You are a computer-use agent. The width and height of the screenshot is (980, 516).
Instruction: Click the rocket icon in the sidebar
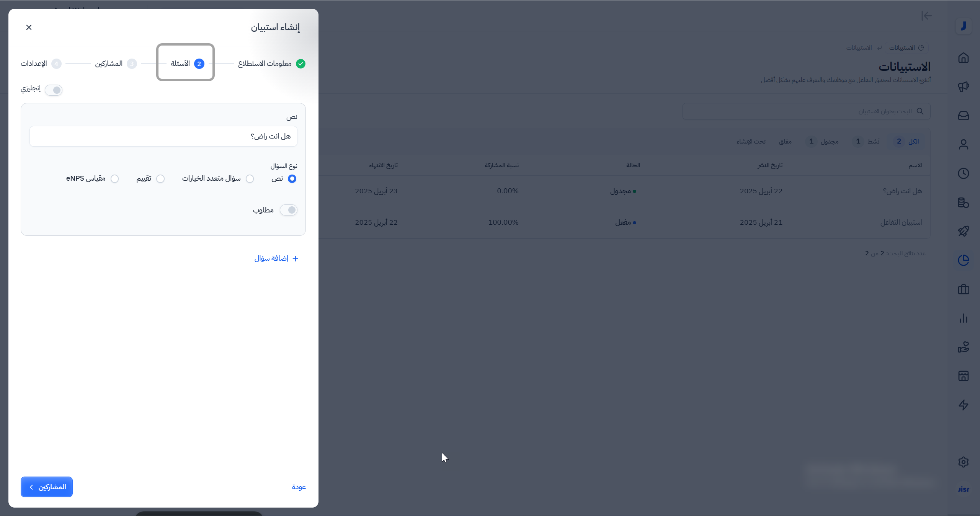point(963,231)
